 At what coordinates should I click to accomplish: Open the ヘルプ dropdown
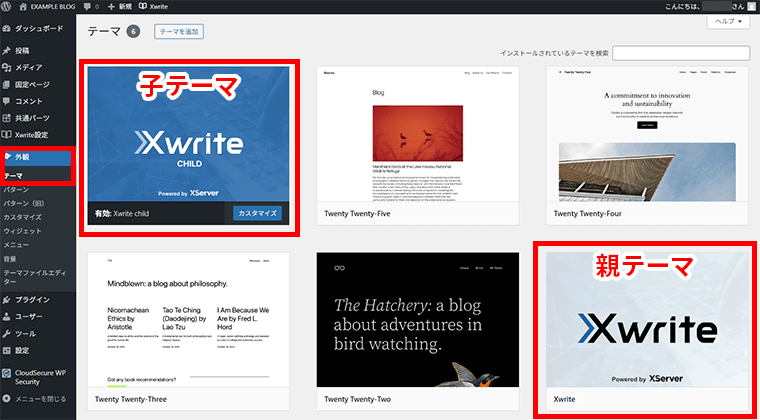[728, 22]
